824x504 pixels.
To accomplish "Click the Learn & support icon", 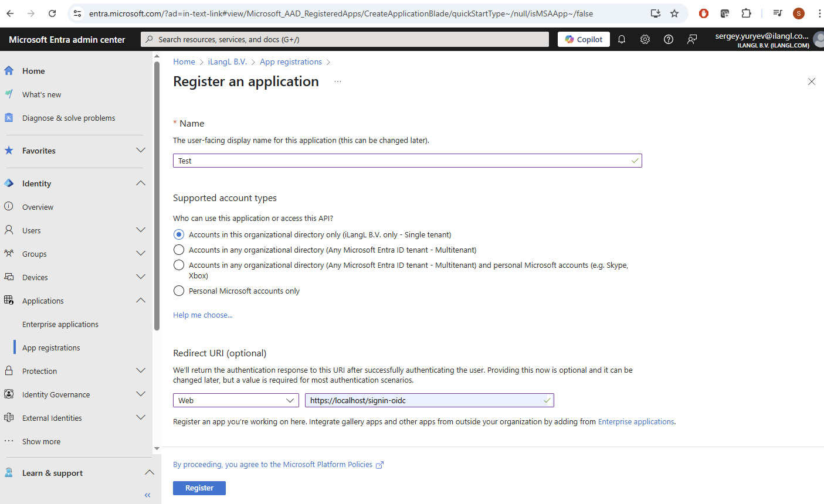I will [9, 473].
